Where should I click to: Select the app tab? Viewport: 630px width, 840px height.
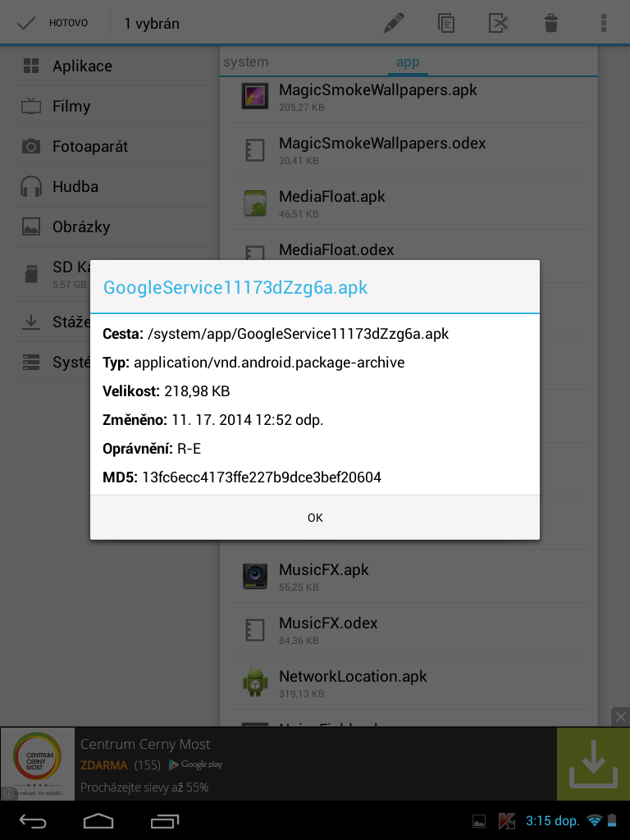[408, 62]
